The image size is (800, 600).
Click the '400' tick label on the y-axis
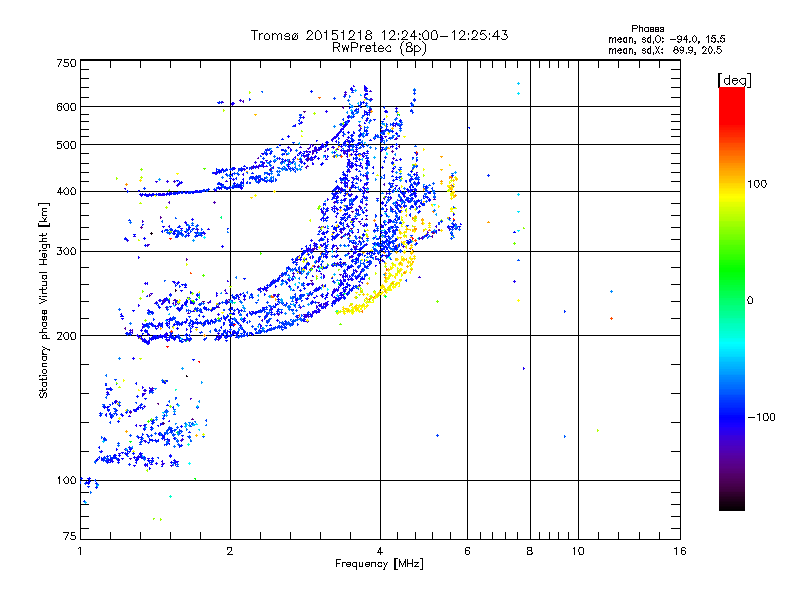coord(66,192)
